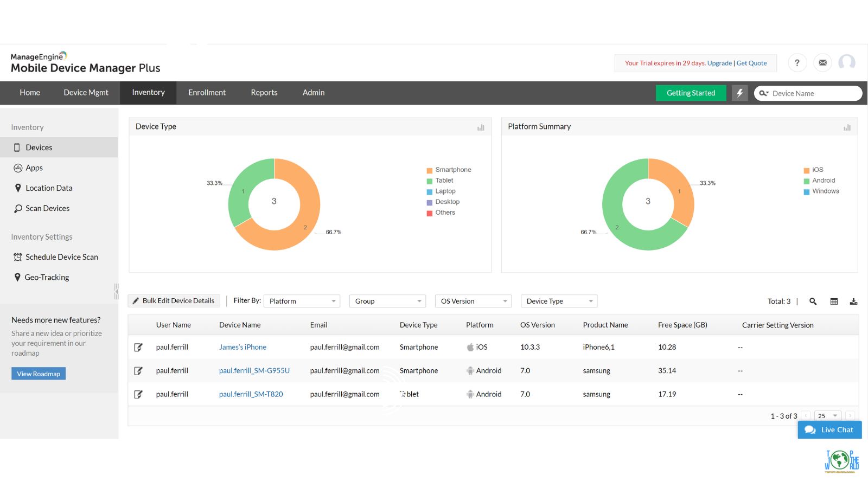Open the rows-per-page 25 dropdown

tap(828, 416)
